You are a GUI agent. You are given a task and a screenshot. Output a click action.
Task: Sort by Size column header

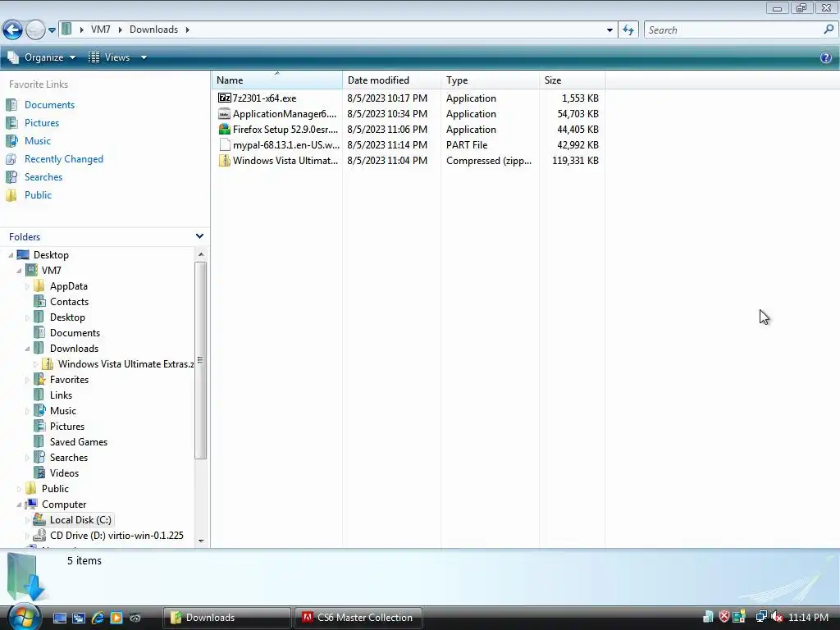pyautogui.click(x=572, y=80)
